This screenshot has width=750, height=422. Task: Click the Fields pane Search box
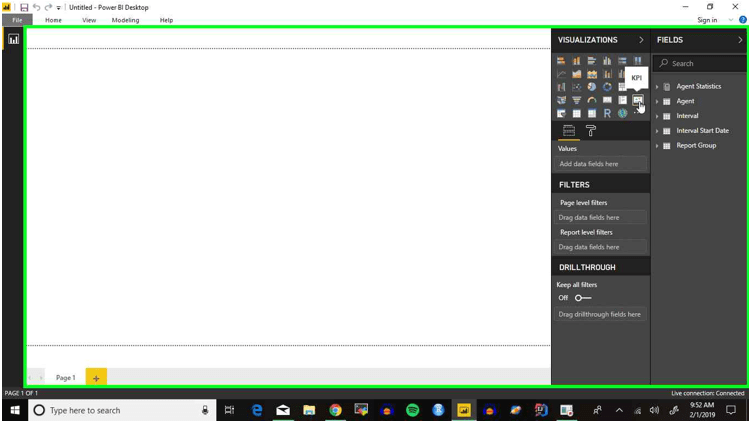700,63
